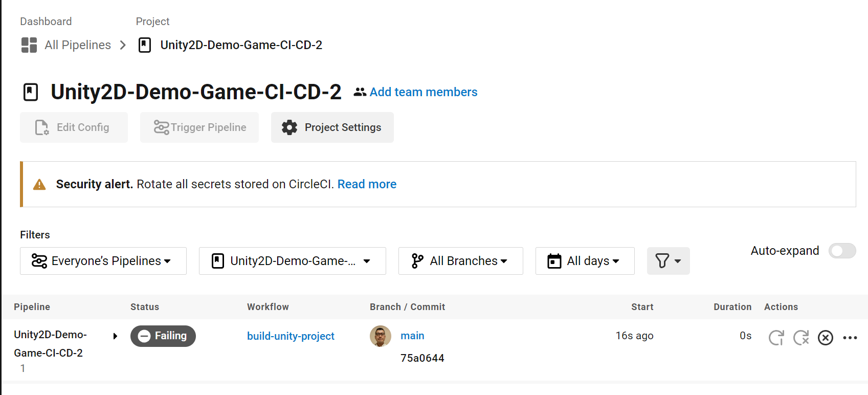
Task: Open the All days dropdown
Action: pyautogui.click(x=585, y=261)
